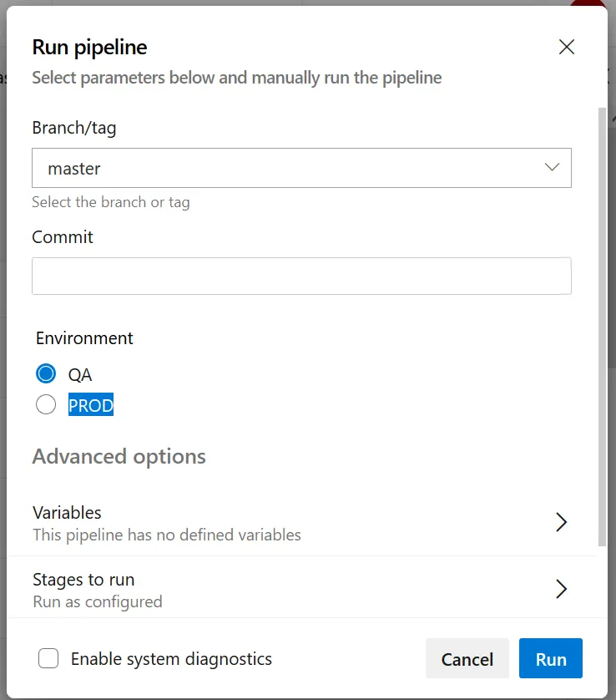The height and width of the screenshot is (700, 616).
Task: Enable the system diagnostics checkbox
Action: [48, 659]
